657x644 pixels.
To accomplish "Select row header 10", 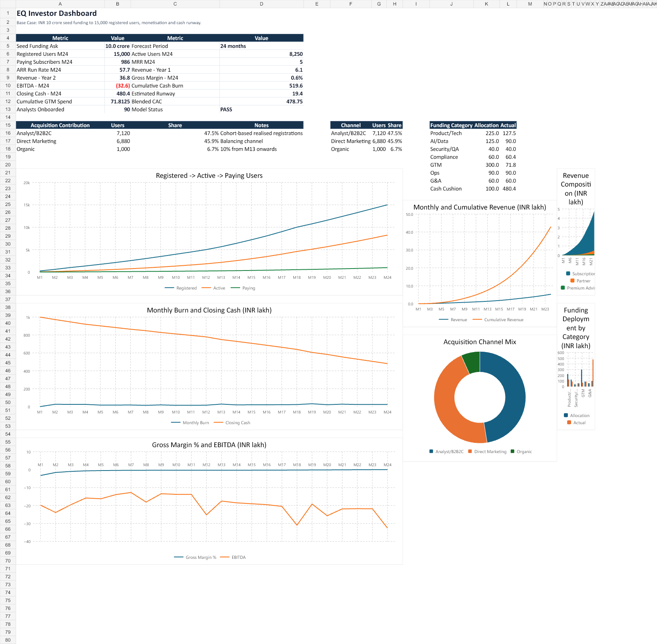I will pyautogui.click(x=8, y=86).
